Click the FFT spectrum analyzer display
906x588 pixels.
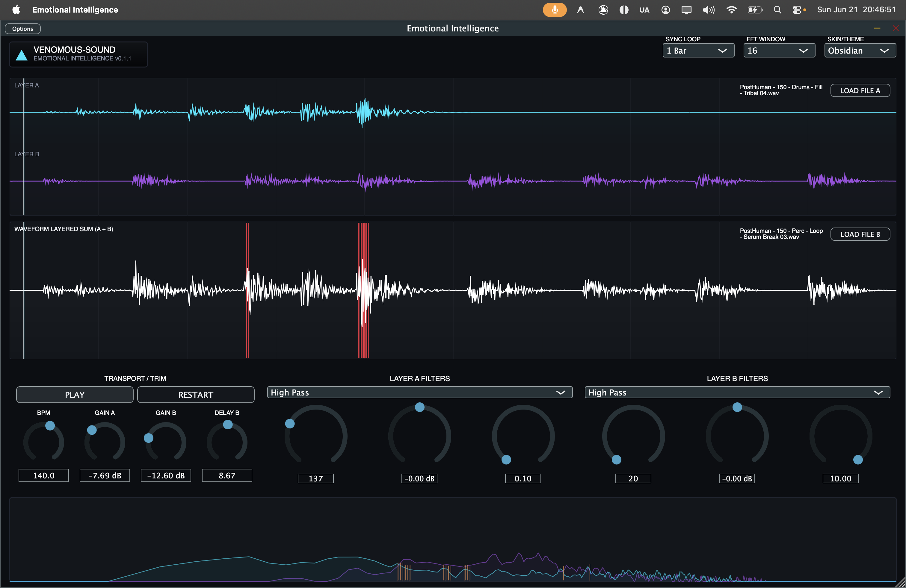coord(453,539)
